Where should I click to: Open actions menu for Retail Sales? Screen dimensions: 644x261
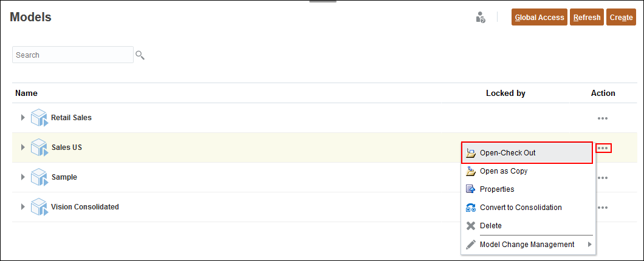pyautogui.click(x=603, y=118)
